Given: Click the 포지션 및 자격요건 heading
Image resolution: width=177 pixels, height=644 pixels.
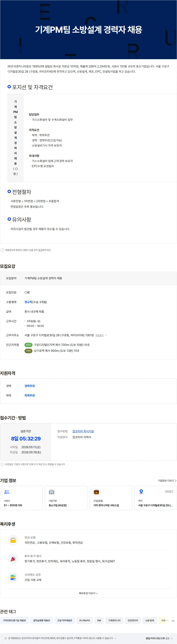Looking at the screenshot, I should click(32, 87).
